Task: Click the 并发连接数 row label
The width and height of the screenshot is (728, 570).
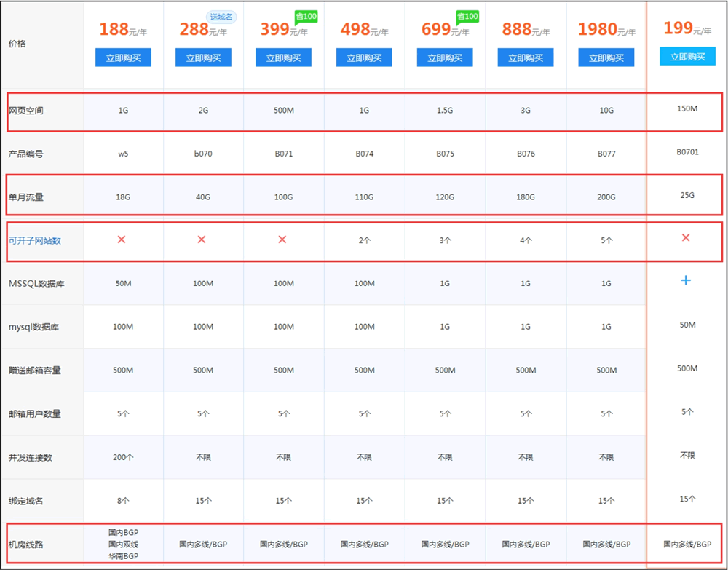Action: [x=30, y=458]
